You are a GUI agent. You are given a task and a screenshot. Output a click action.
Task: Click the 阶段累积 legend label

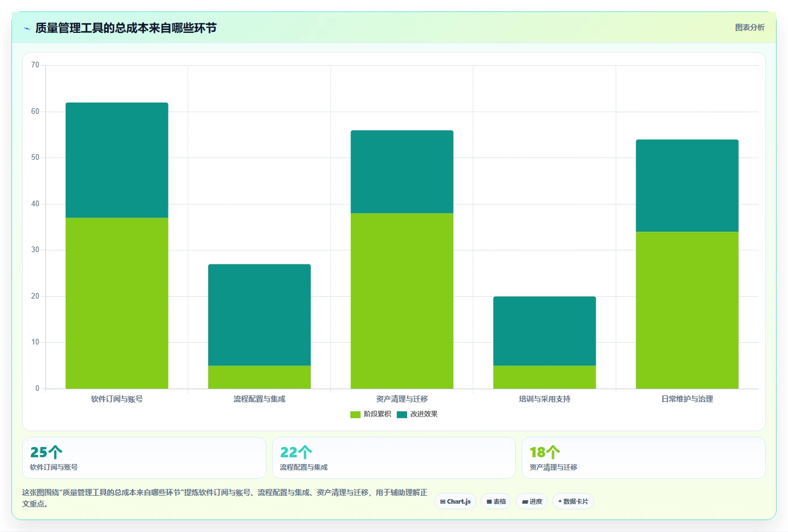378,414
